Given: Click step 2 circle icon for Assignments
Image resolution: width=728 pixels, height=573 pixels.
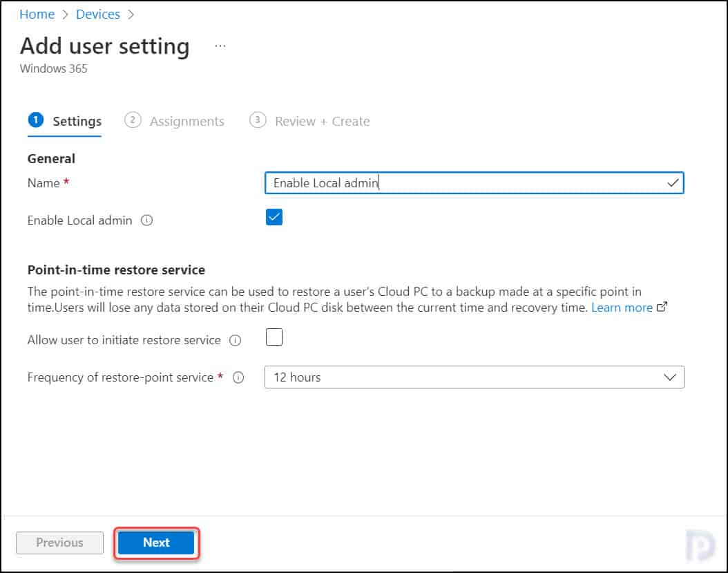Looking at the screenshot, I should 133,120.
